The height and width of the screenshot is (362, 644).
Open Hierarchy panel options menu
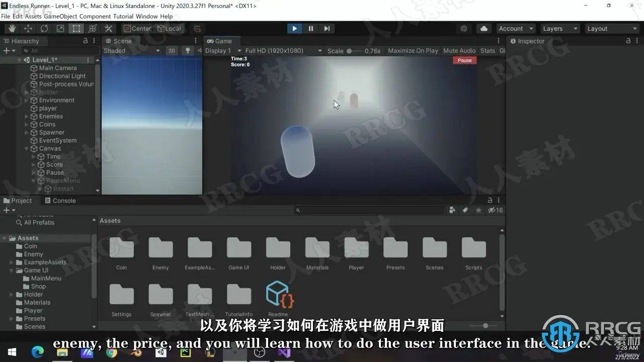point(94,41)
